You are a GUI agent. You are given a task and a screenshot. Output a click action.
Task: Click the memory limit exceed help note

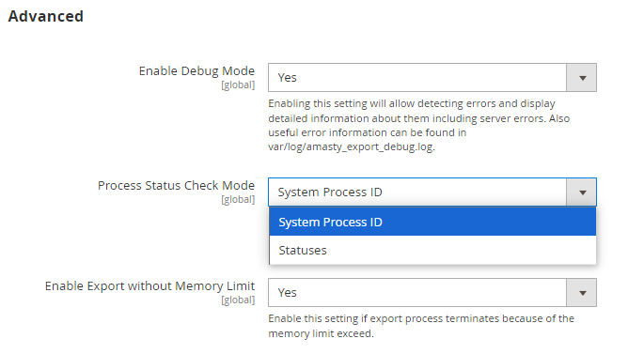pyautogui.click(x=421, y=326)
